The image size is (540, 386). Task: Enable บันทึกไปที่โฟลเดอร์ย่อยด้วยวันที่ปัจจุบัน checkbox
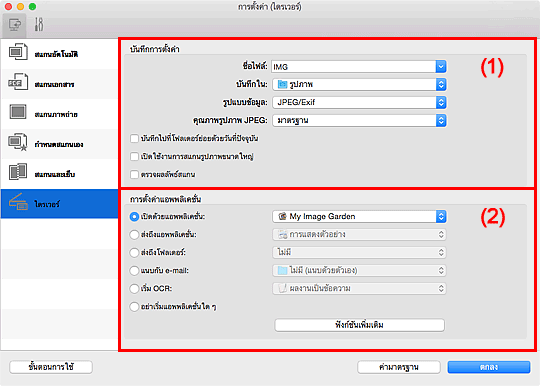click(x=134, y=138)
